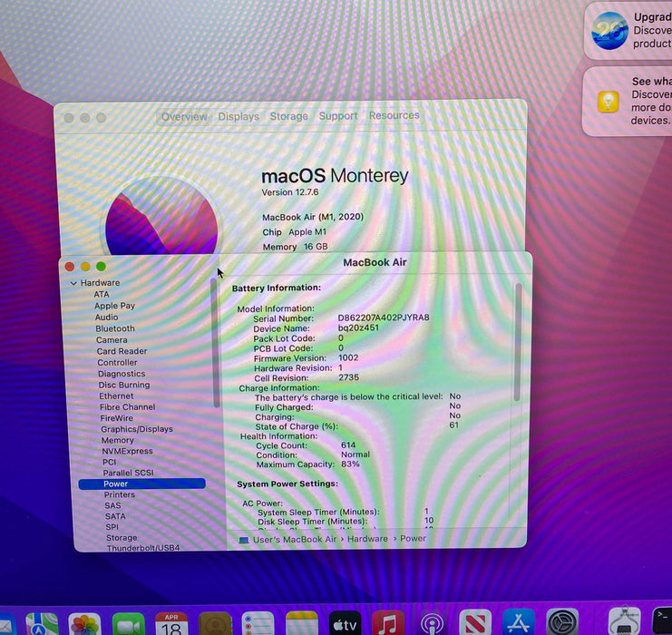The width and height of the screenshot is (672, 635).
Task: Select Storage in the sidebar list
Action: point(122,538)
